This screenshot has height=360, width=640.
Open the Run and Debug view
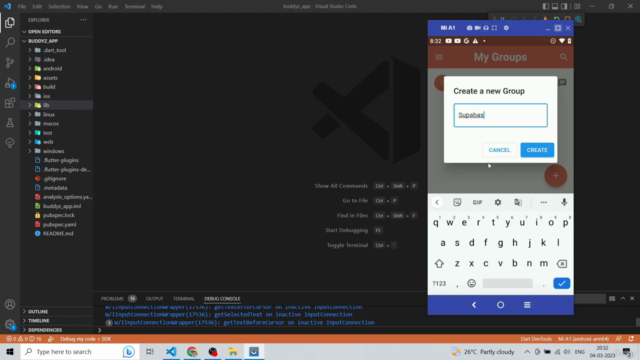[10, 83]
